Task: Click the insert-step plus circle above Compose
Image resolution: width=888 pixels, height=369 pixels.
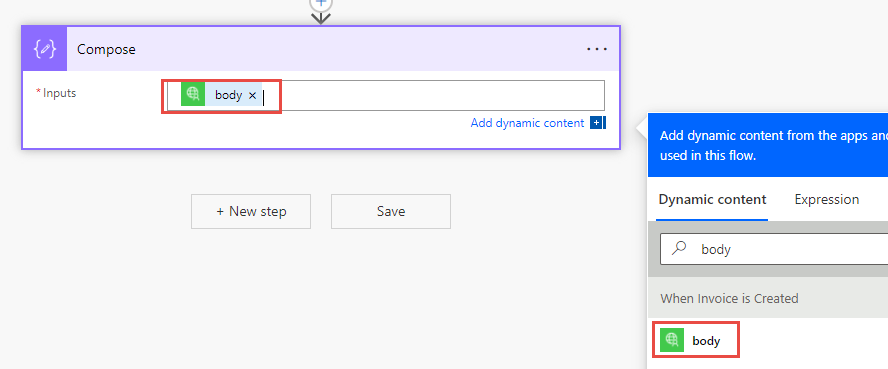Action: pyautogui.click(x=321, y=3)
